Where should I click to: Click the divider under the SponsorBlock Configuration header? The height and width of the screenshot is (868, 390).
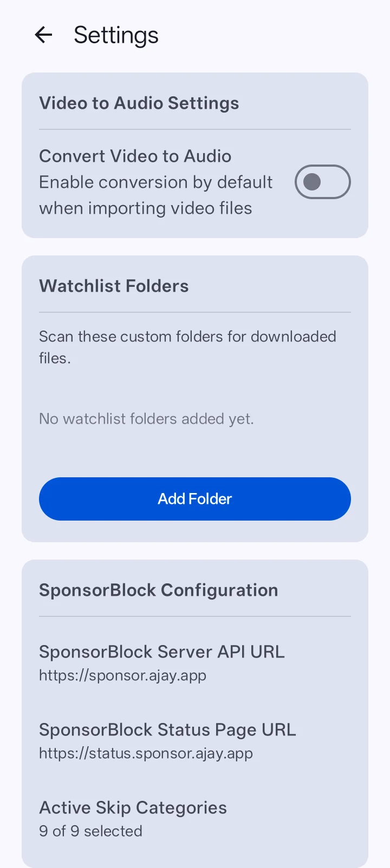195,616
